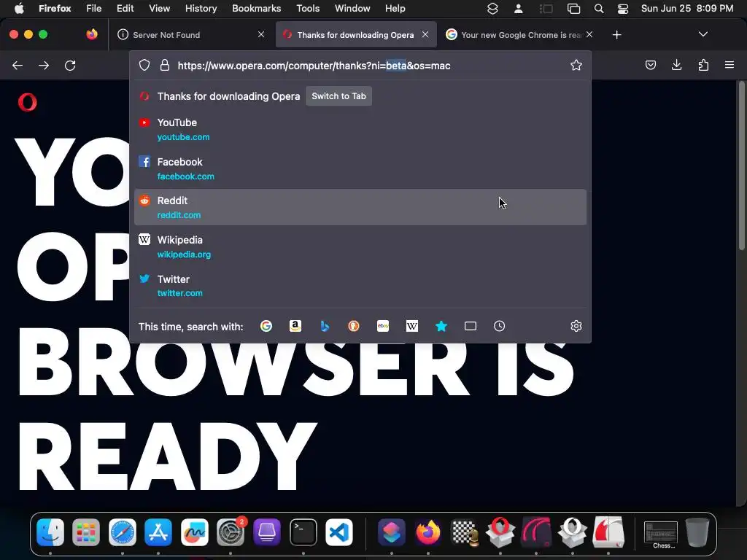747x560 pixels.
Task: Open the History menu
Action: [x=201, y=9]
